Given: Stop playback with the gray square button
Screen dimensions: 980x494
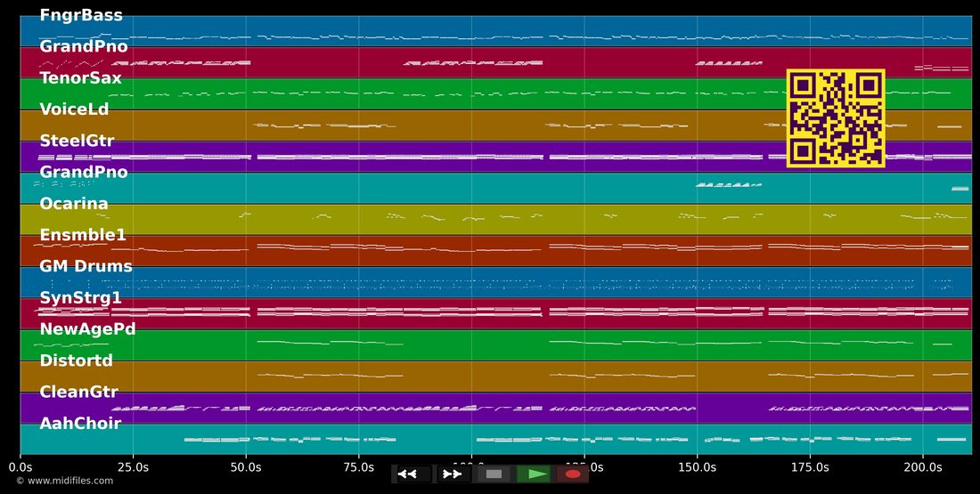Looking at the screenshot, I should pos(494,474).
